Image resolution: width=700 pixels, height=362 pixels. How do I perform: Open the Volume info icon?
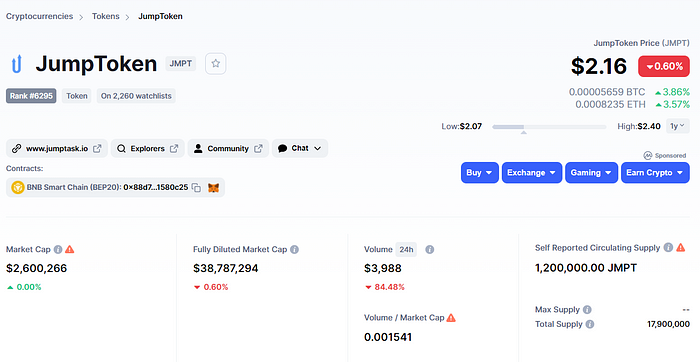(429, 250)
